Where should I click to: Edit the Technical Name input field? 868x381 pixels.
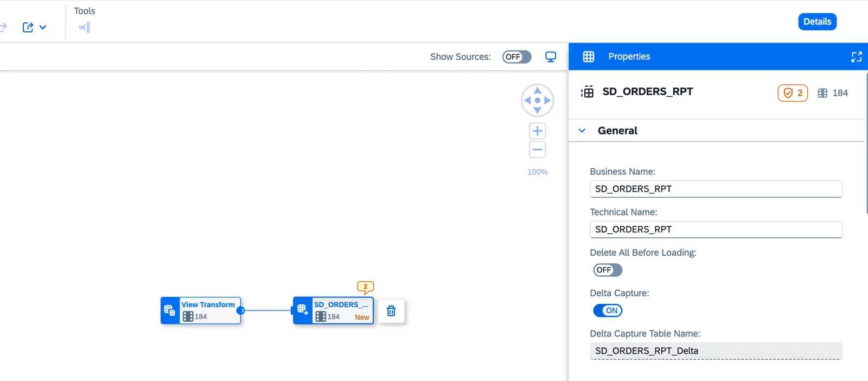pyautogui.click(x=716, y=230)
